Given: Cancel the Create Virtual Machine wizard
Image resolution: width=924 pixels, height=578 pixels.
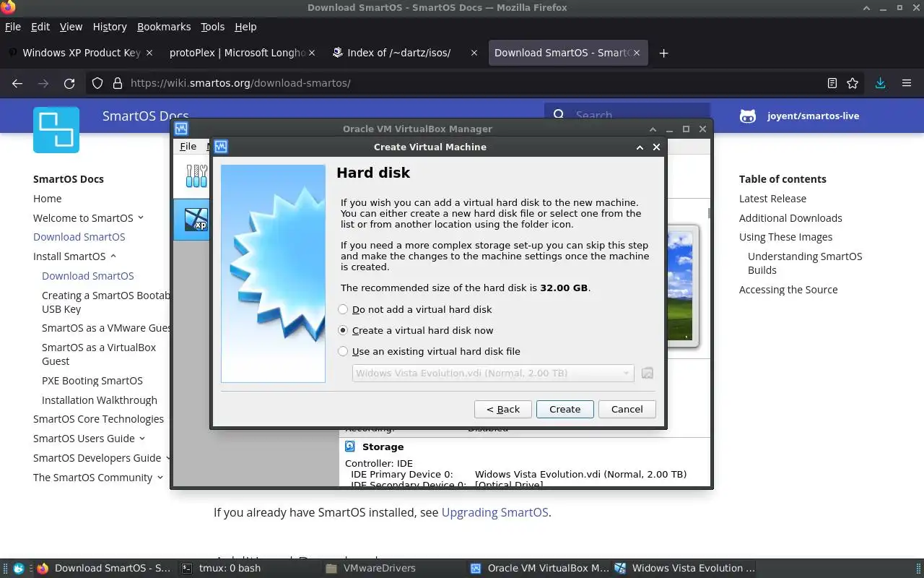Looking at the screenshot, I should (627, 409).
